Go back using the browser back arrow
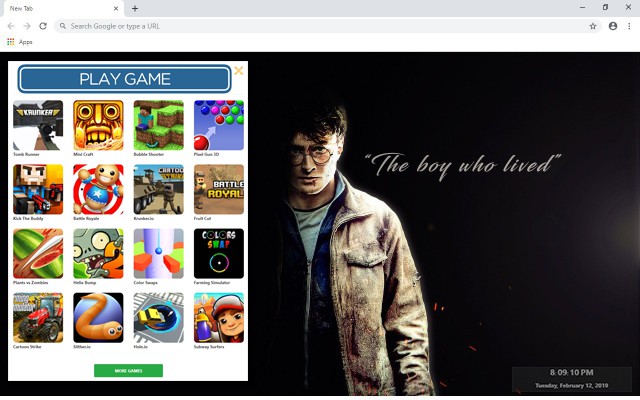640x400 pixels. coord(11,26)
